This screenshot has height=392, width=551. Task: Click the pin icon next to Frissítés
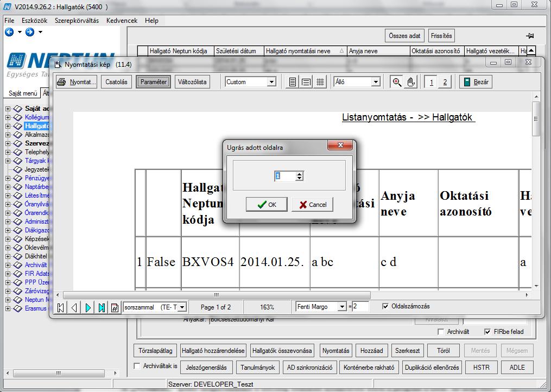click(x=530, y=35)
